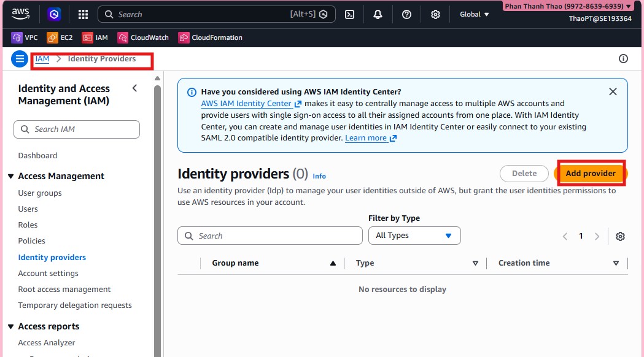Launch the CloudShell terminal icon
Screen dimensions: 644x357
click(349, 15)
